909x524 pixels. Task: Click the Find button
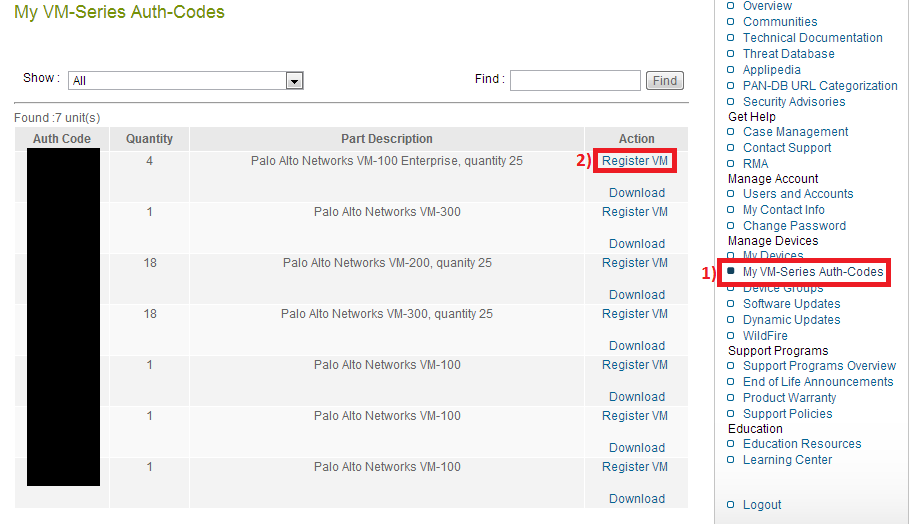coord(665,81)
